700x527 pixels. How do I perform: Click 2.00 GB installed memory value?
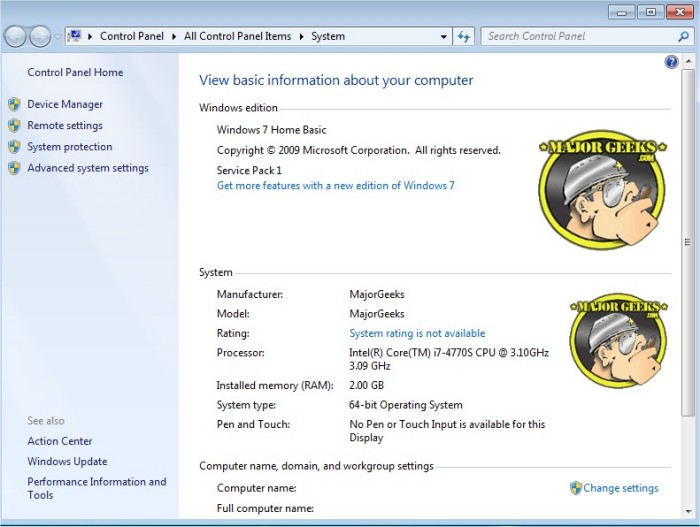pos(366,385)
